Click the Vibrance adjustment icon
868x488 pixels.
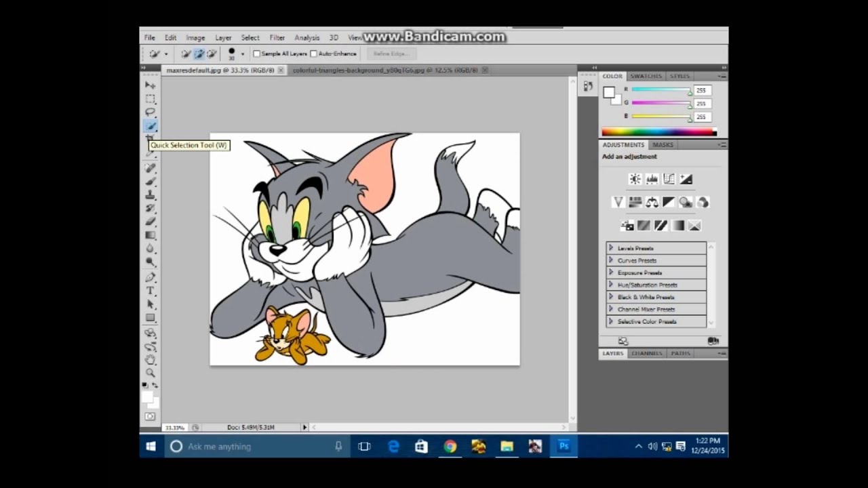(x=618, y=202)
